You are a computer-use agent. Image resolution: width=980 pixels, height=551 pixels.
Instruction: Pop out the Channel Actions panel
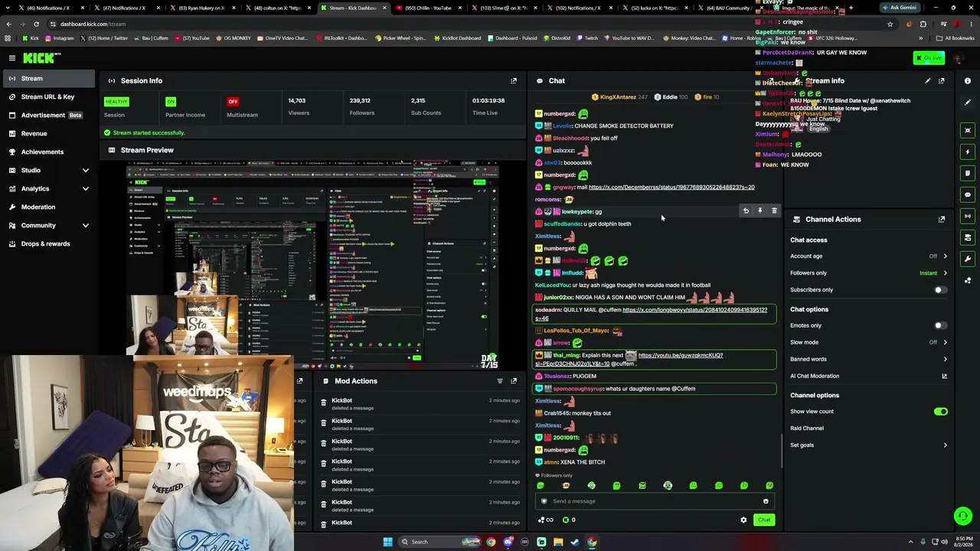pos(942,220)
